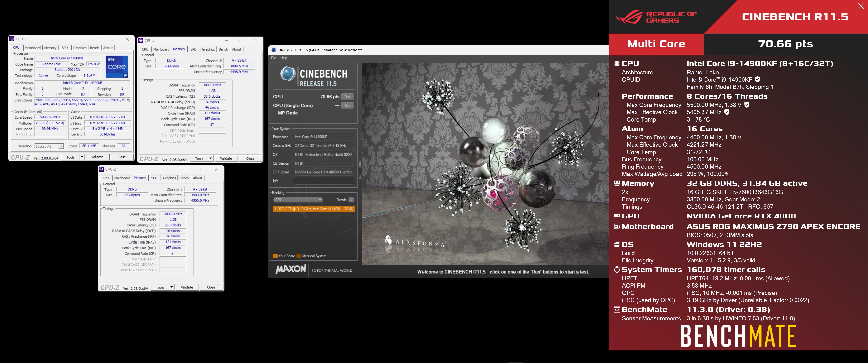Close the BenchMate result panel with the X

click(x=861, y=6)
